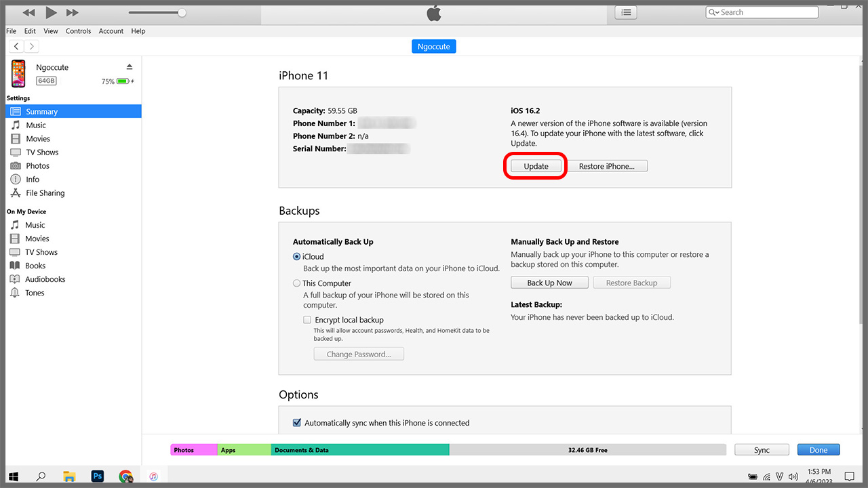Click the Play button in playback controls
The width and height of the screenshot is (868, 488).
point(51,13)
